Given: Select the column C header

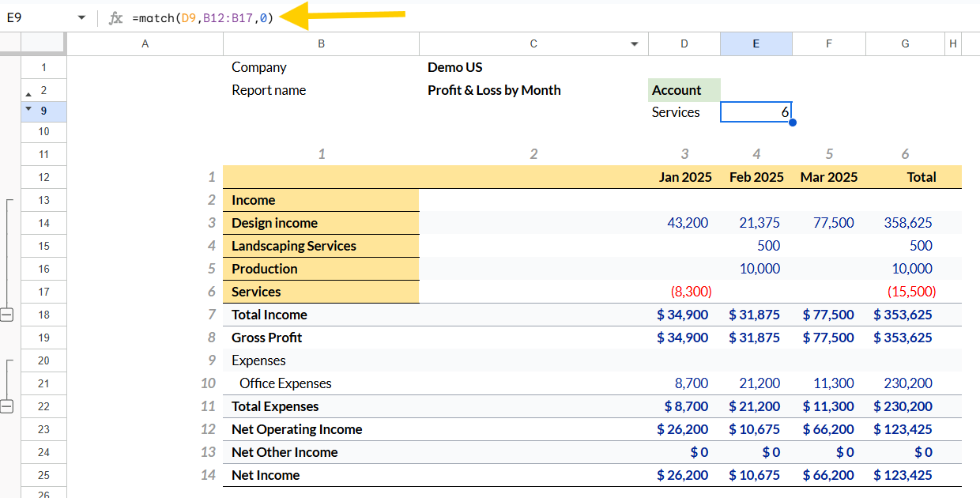Looking at the screenshot, I should pyautogui.click(x=533, y=44).
